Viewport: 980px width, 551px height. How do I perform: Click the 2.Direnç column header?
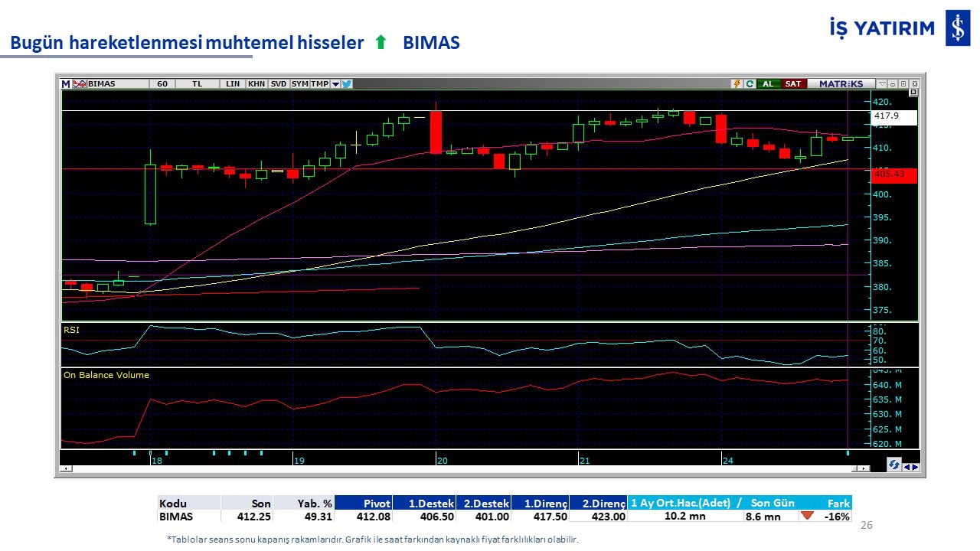coord(599,503)
